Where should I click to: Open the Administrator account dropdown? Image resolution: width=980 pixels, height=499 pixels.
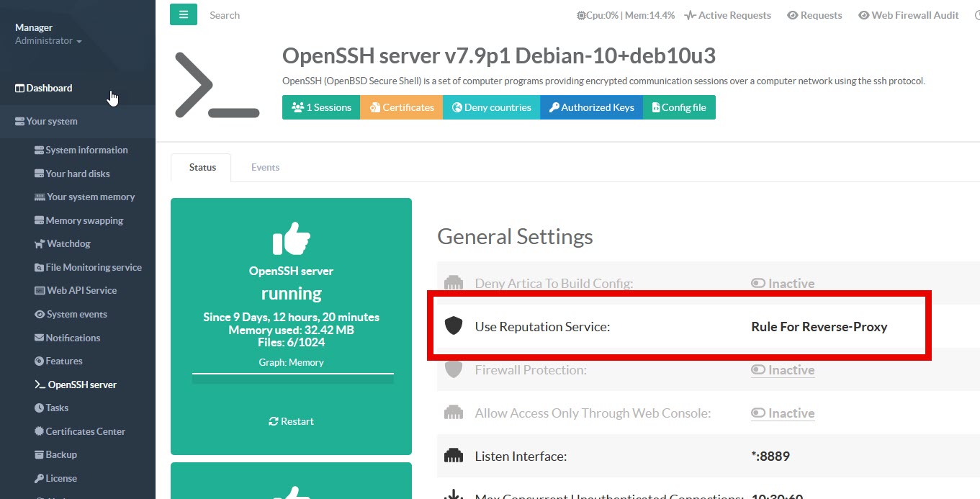pos(48,41)
